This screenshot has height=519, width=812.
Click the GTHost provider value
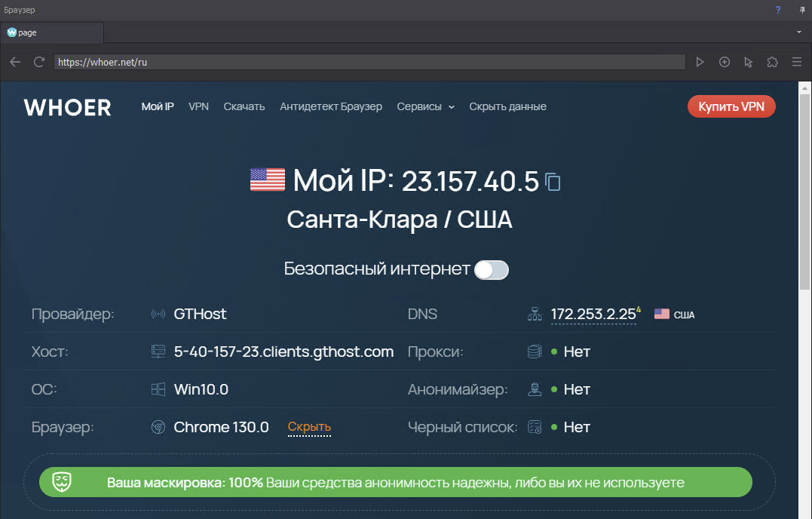(x=200, y=314)
